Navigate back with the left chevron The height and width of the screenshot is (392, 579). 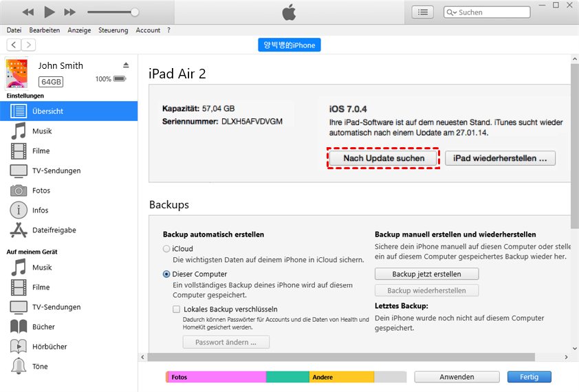pos(14,45)
